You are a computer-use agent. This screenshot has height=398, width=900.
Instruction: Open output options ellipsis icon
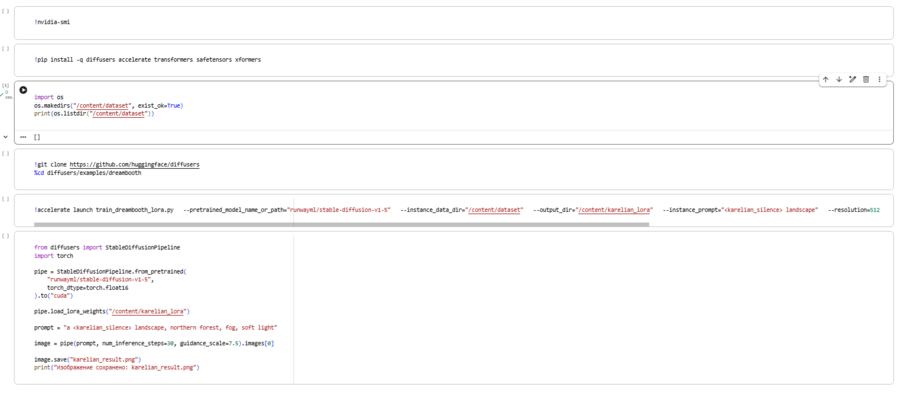[x=23, y=137]
